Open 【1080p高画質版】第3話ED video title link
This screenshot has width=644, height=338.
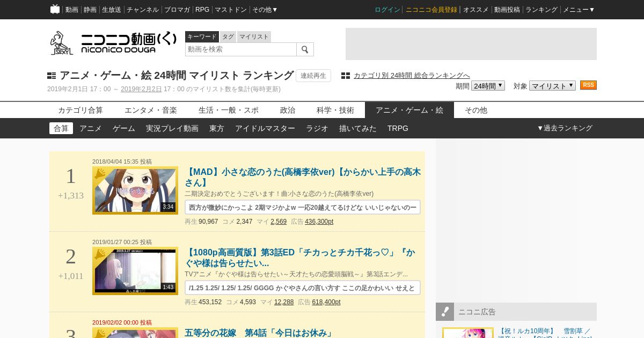tap(300, 258)
